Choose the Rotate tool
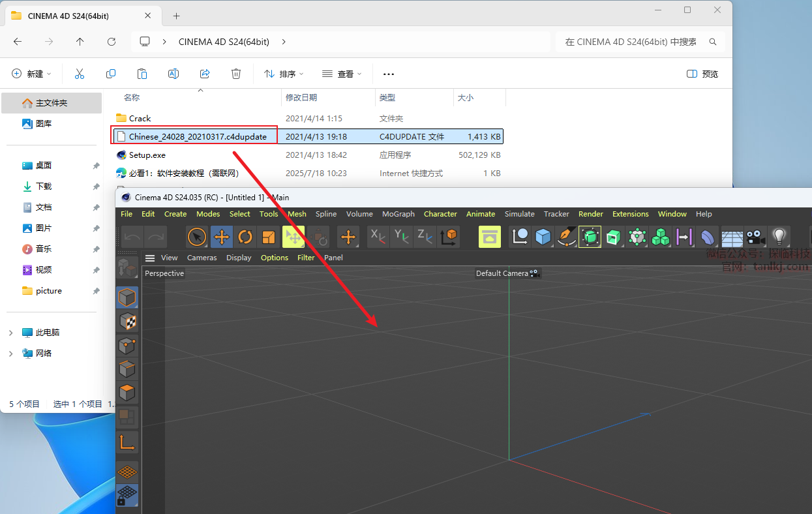This screenshot has height=514, width=812. [x=245, y=237]
